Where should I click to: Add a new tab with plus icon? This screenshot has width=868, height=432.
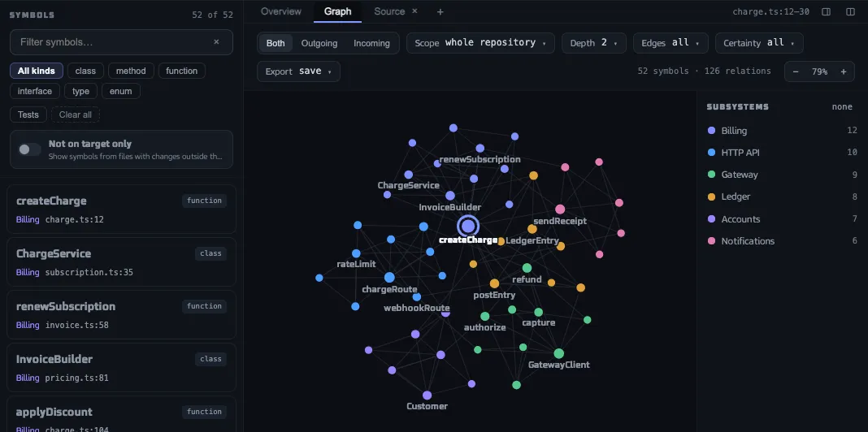[440, 11]
